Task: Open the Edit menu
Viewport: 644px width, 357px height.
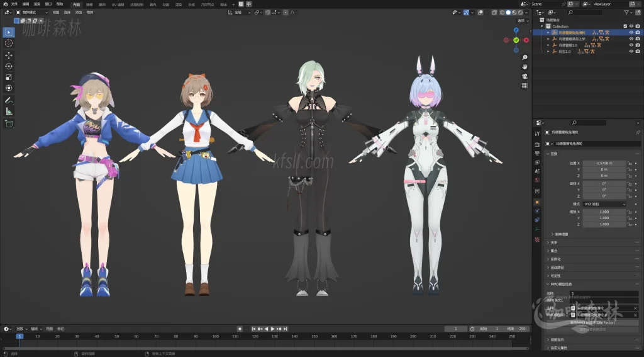Action: [x=26, y=4]
